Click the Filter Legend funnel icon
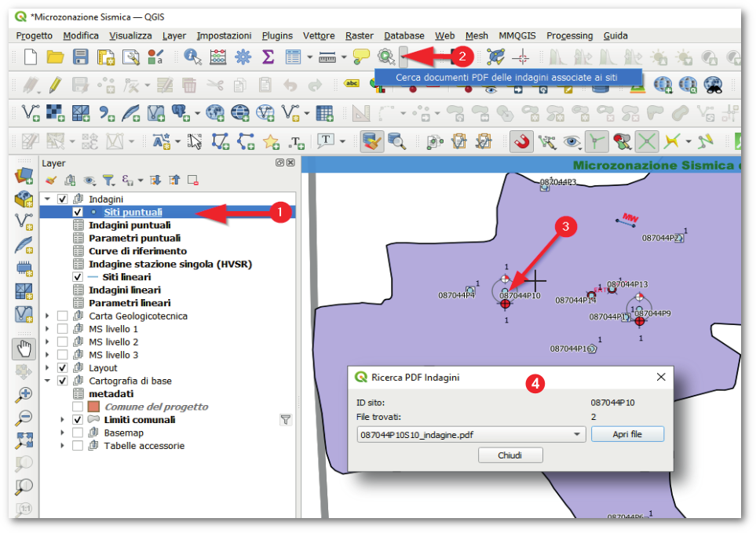 (108, 181)
